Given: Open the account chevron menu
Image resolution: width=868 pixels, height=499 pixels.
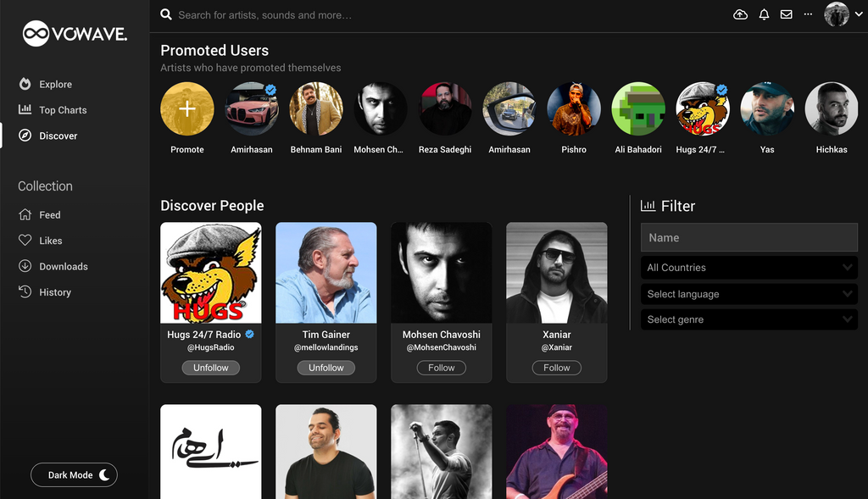Looking at the screenshot, I should (859, 14).
